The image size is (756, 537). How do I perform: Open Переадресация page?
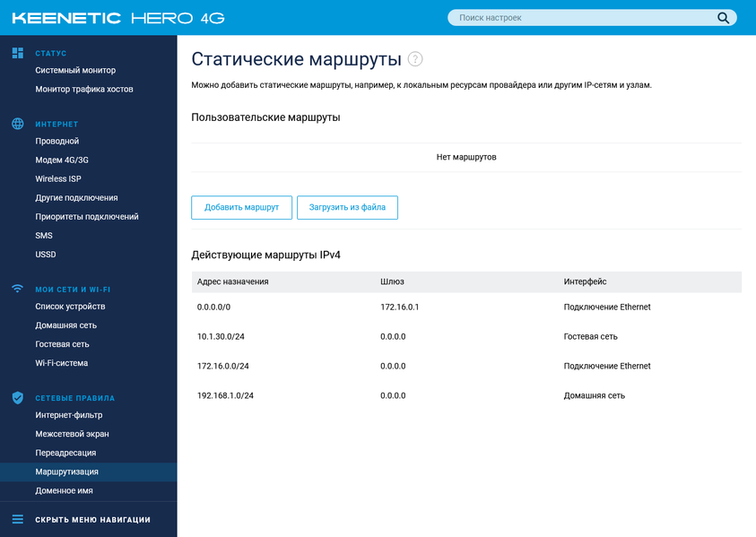click(65, 453)
